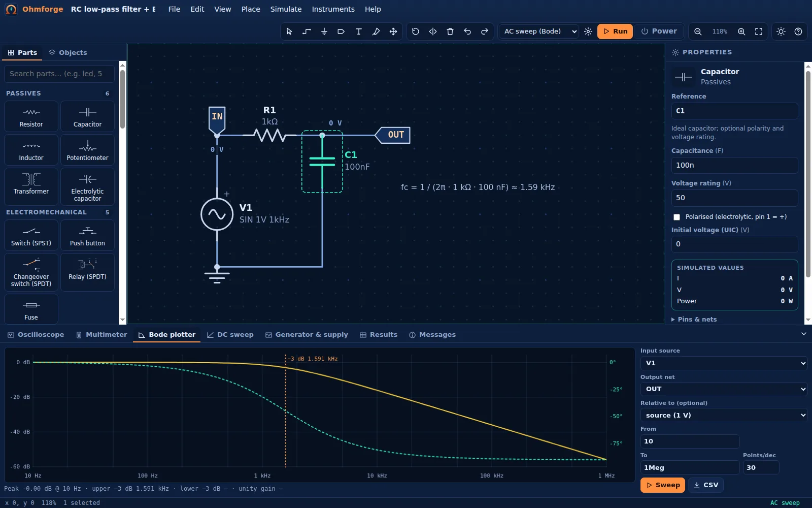Expand the Pins & nets section
Screen dimensions: 812x508
694,320
